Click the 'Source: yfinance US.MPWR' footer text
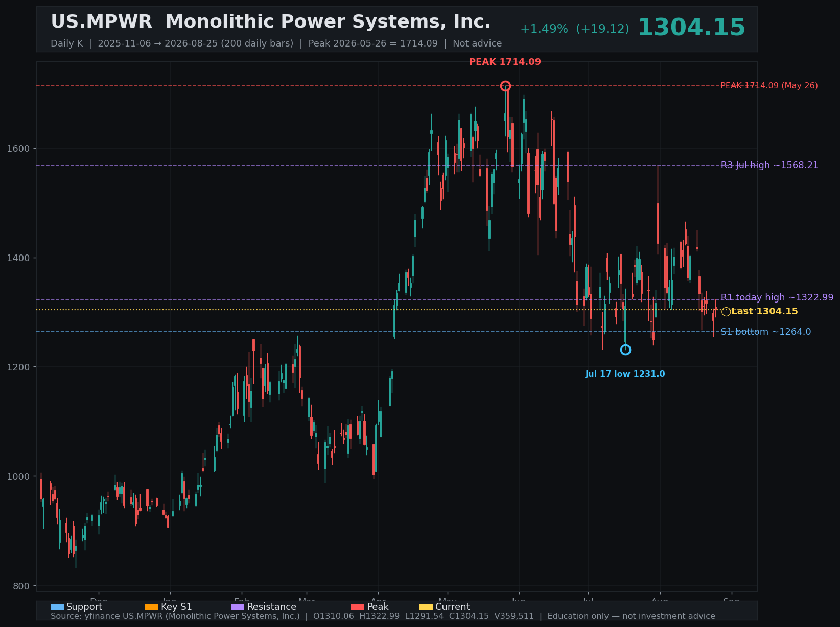The height and width of the screenshot is (627, 840). [383, 616]
